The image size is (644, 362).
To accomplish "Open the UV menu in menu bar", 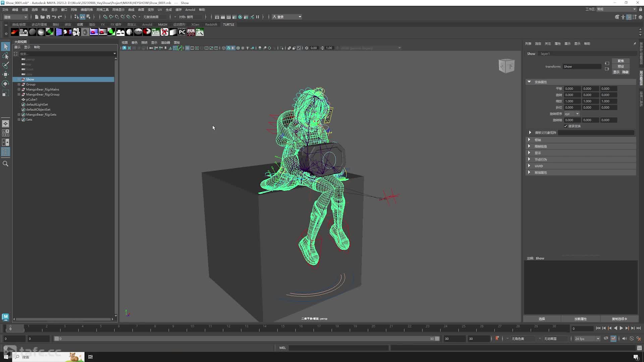I will tap(160, 10).
